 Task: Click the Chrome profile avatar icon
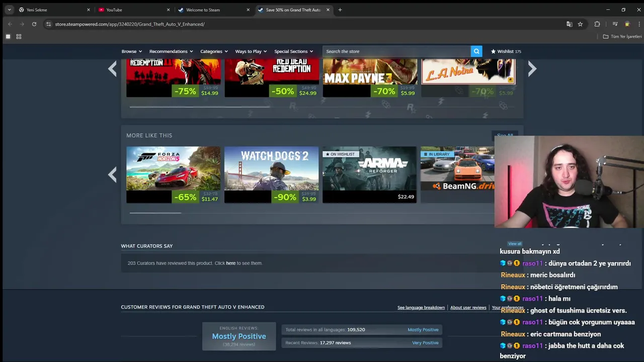[627, 24]
